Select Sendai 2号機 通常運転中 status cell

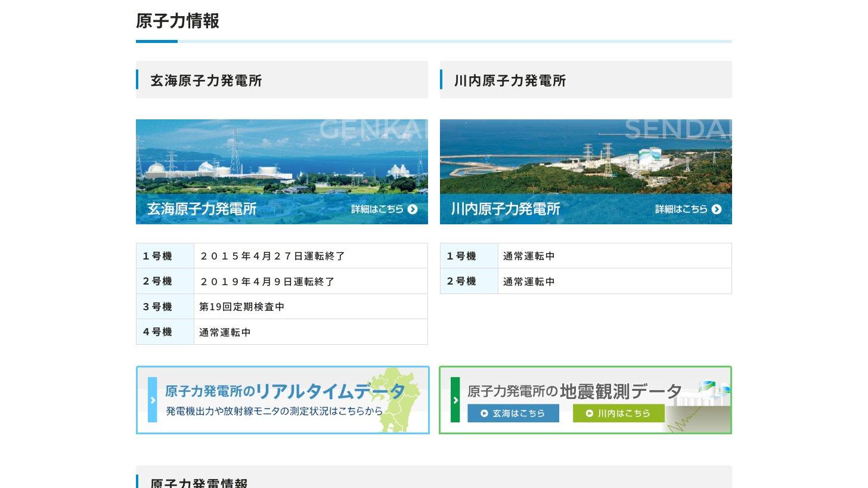click(x=615, y=281)
